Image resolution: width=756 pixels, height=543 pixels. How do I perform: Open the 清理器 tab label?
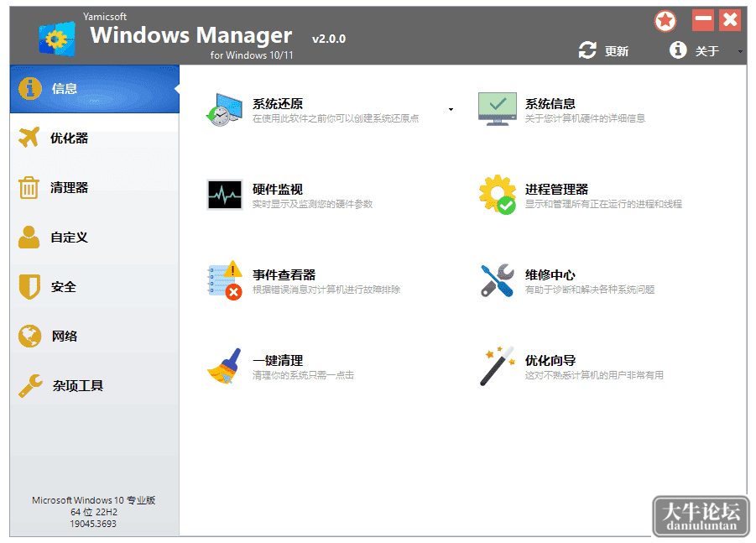click(x=70, y=188)
